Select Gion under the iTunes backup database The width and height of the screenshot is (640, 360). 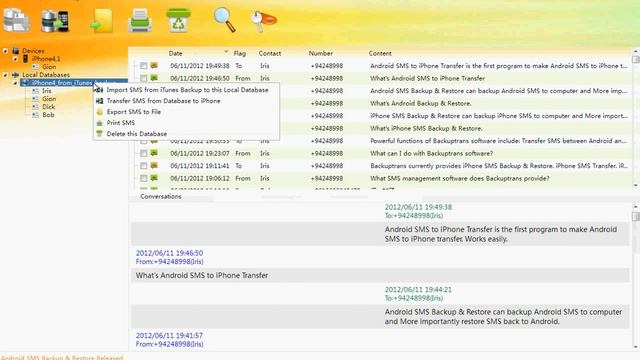(x=49, y=99)
